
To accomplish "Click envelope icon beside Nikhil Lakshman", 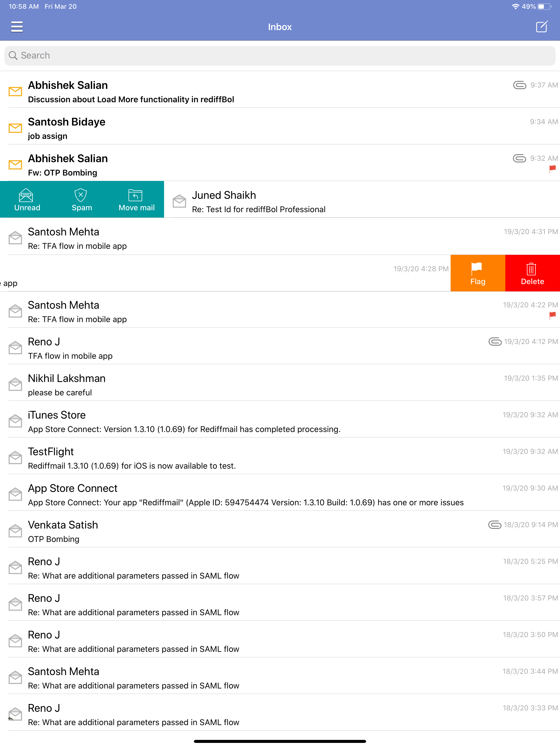I will coord(15,384).
